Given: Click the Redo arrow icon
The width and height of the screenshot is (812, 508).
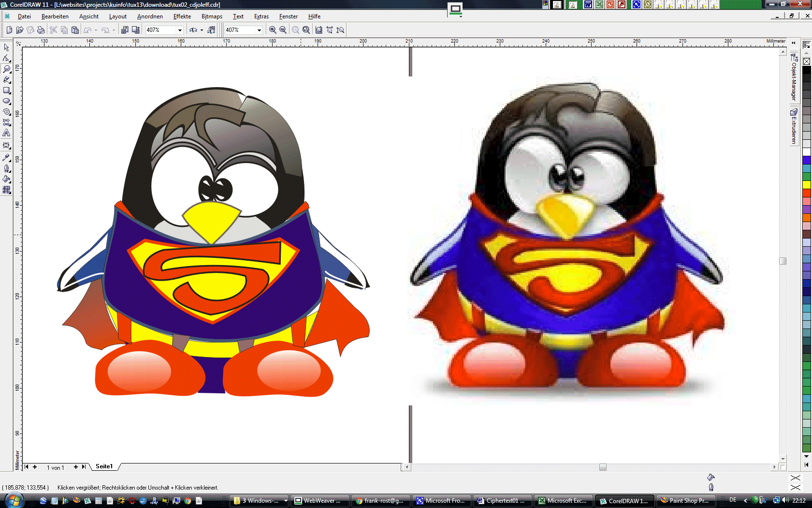Looking at the screenshot, I should pyautogui.click(x=105, y=30).
